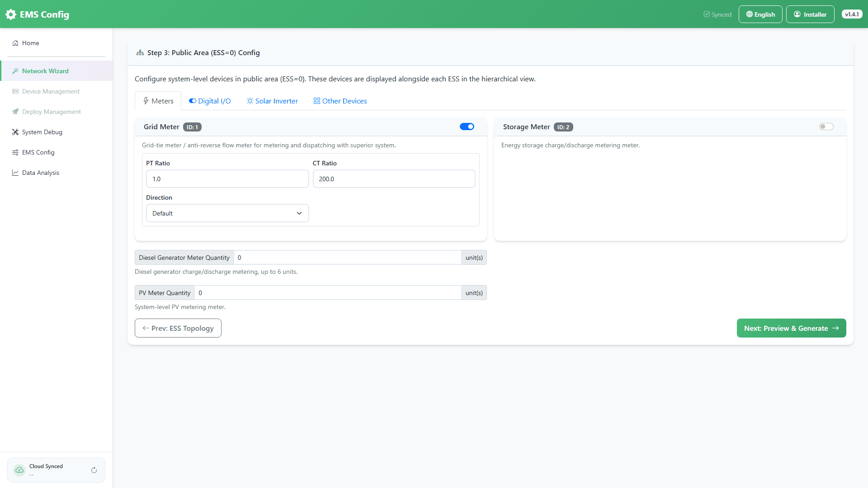The height and width of the screenshot is (488, 868).
Task: Open the Installer user menu
Action: pyautogui.click(x=810, y=14)
